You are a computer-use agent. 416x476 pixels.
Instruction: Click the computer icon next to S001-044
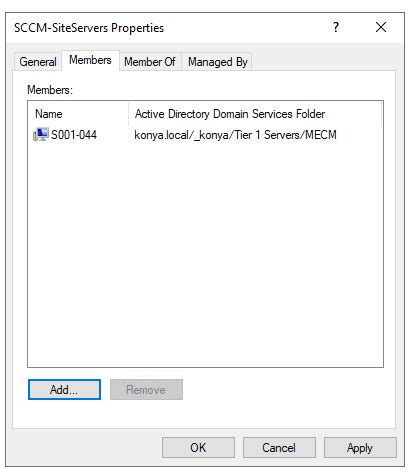point(41,135)
